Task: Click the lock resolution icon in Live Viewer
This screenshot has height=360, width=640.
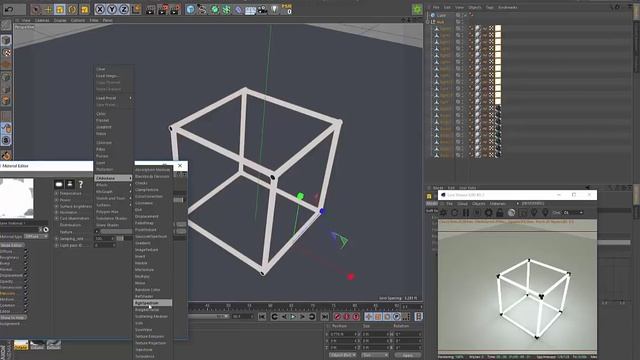Action: point(500,213)
